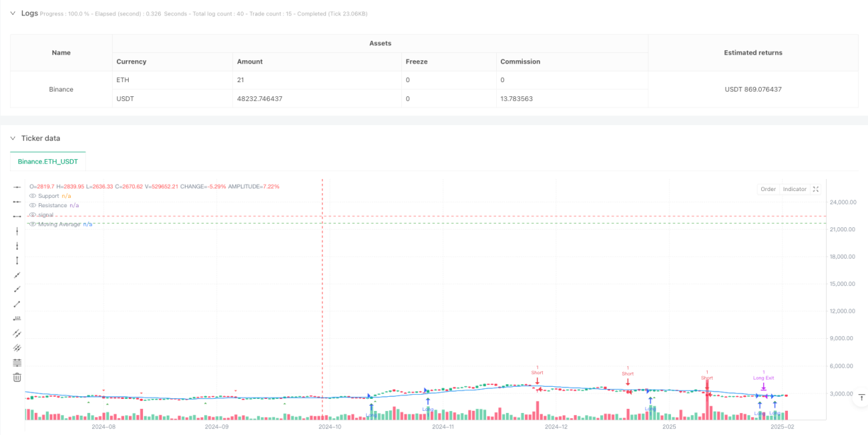The height and width of the screenshot is (435, 868).
Task: Toggle visibility of the Support indicator
Action: click(x=33, y=196)
